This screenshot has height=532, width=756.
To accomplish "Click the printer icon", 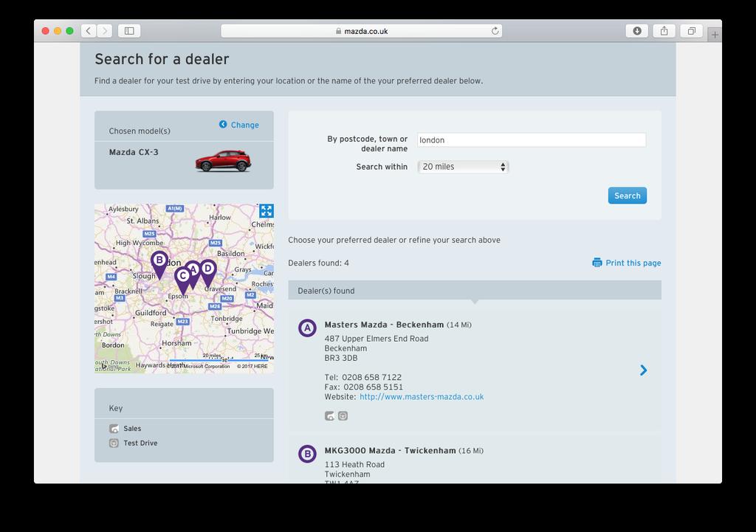I will (x=597, y=263).
